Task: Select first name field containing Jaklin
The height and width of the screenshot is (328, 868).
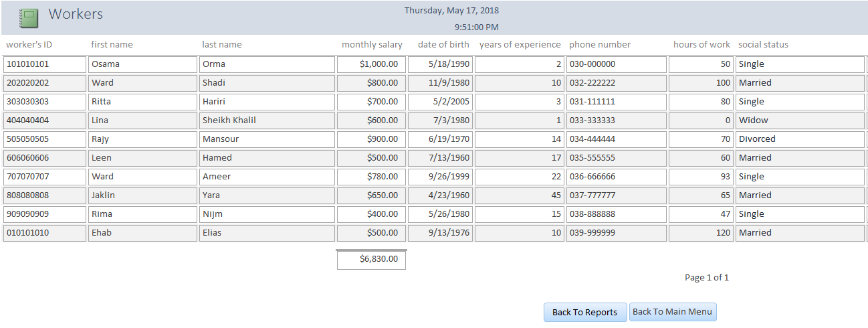Action: point(143,195)
